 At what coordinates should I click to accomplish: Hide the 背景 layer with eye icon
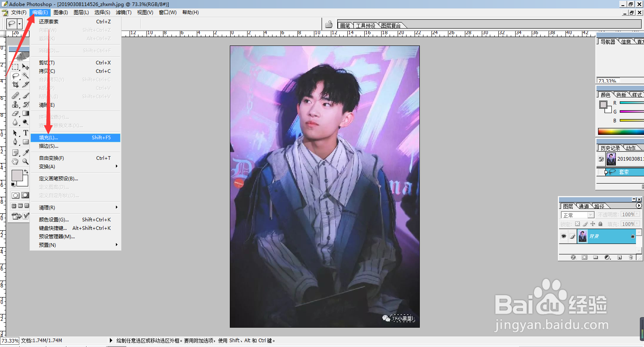[x=563, y=236]
